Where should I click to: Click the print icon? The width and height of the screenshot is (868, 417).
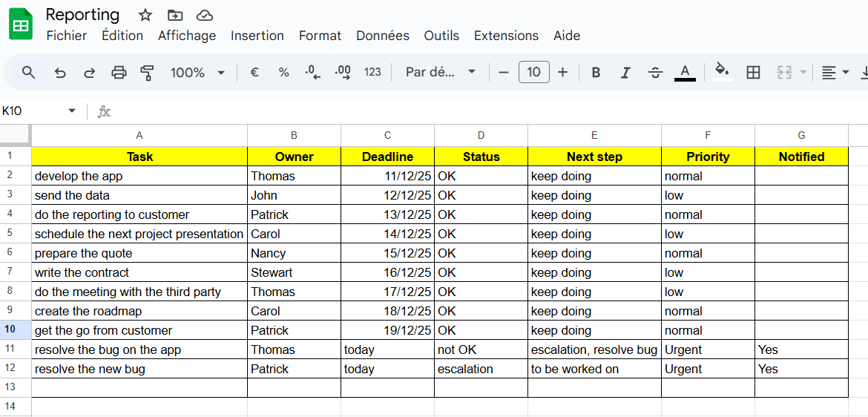[x=119, y=72]
